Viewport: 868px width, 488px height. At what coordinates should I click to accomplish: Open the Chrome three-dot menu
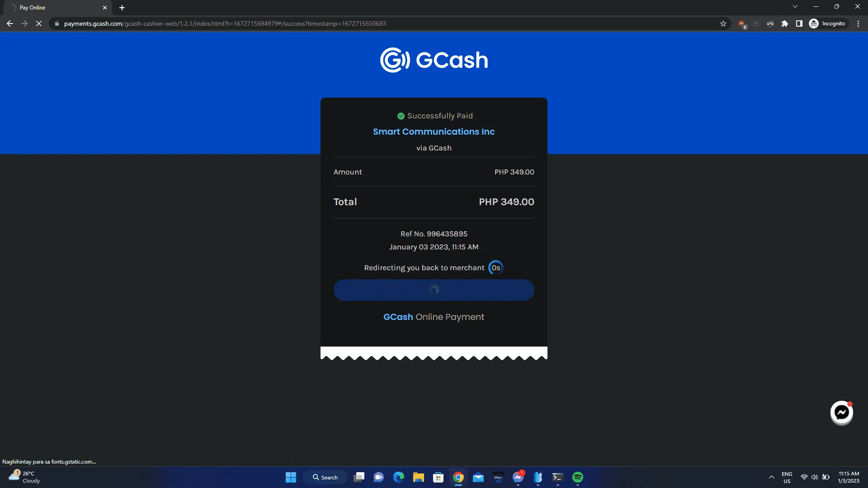pyautogui.click(x=858, y=23)
